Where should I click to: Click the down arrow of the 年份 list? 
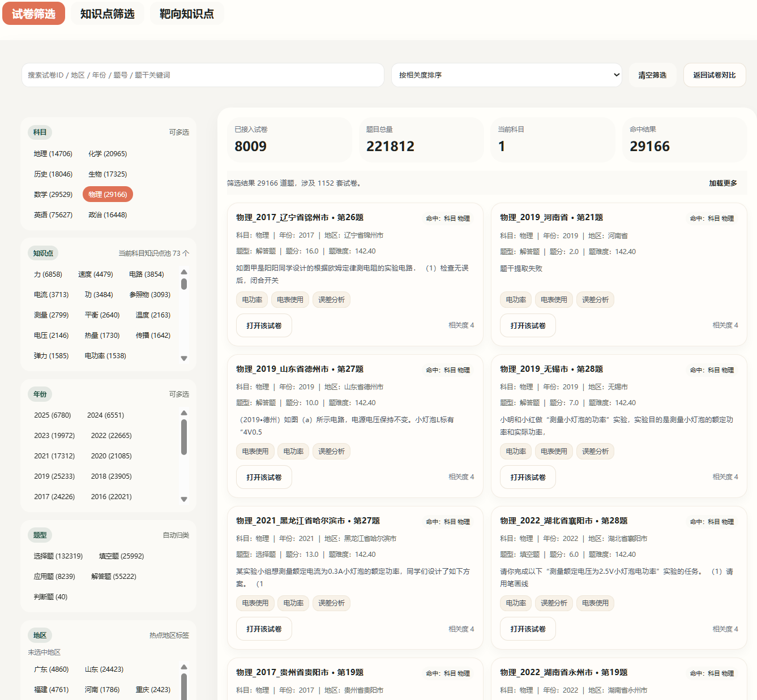coord(184,499)
